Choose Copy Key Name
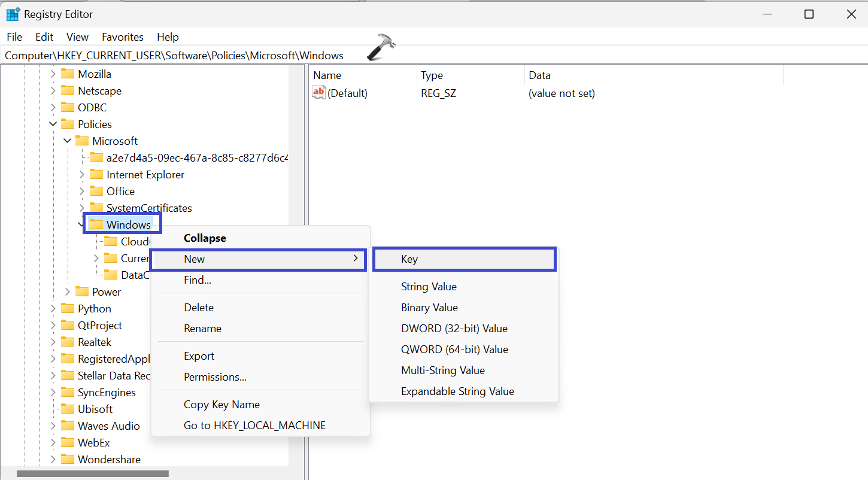Image resolution: width=868 pixels, height=480 pixels. 260,405
